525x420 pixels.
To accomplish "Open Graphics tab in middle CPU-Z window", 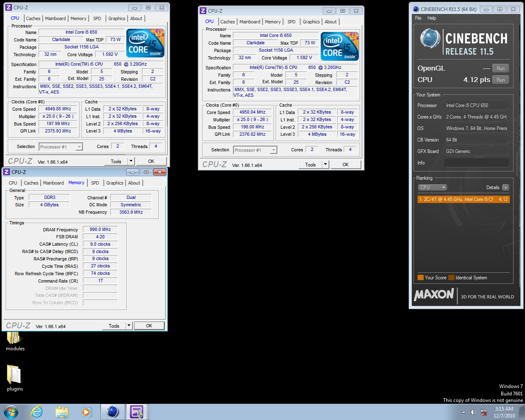I will click(x=311, y=22).
